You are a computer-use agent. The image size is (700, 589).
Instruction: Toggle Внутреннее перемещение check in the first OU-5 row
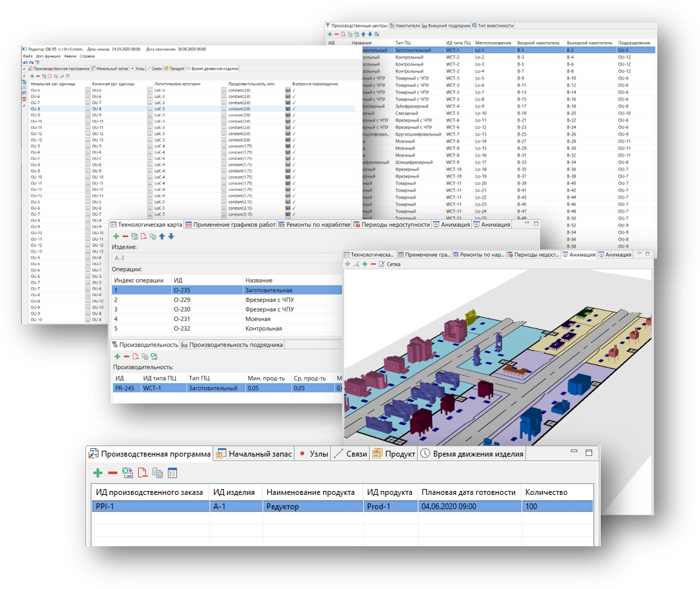tap(294, 90)
